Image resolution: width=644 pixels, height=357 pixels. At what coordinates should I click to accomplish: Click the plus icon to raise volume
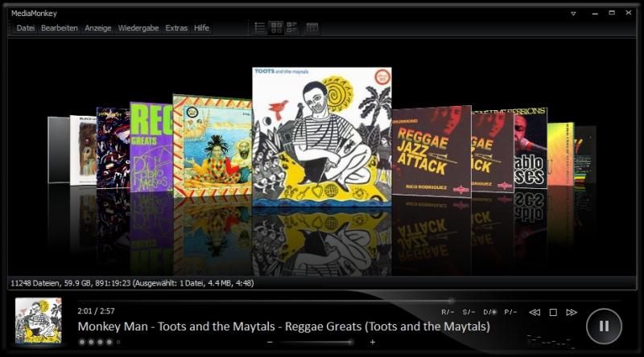(372, 342)
